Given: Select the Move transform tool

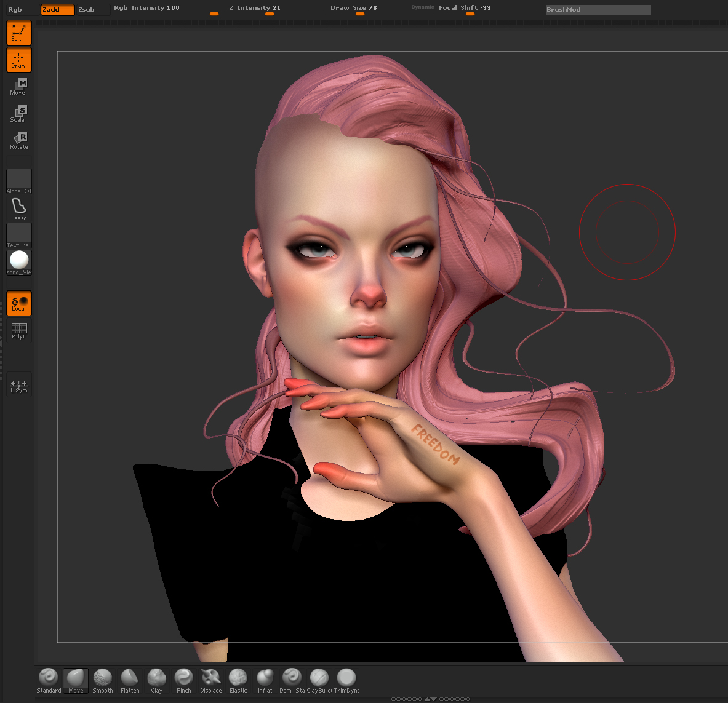Looking at the screenshot, I should (19, 87).
